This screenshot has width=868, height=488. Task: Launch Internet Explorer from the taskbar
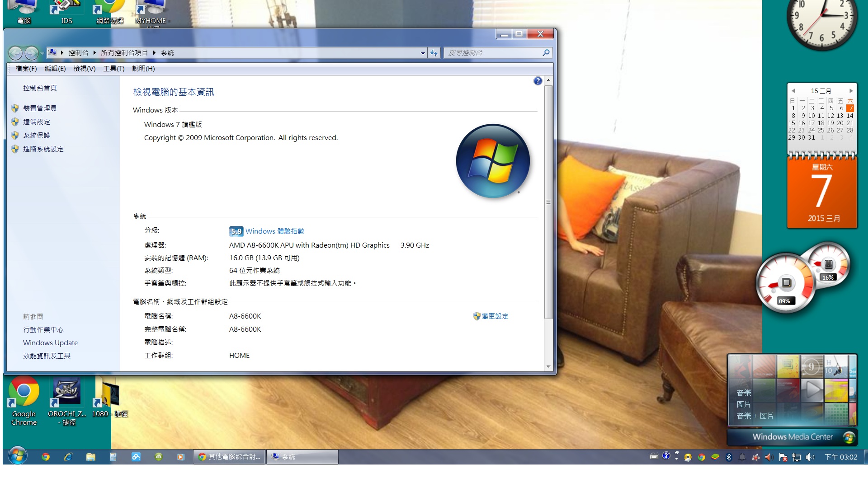pyautogui.click(x=68, y=457)
